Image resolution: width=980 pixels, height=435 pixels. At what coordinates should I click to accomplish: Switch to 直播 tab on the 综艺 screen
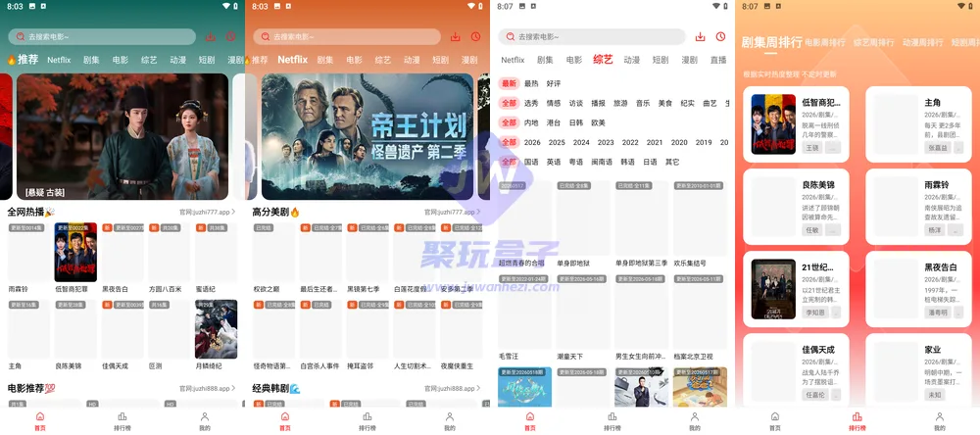pyautogui.click(x=718, y=60)
